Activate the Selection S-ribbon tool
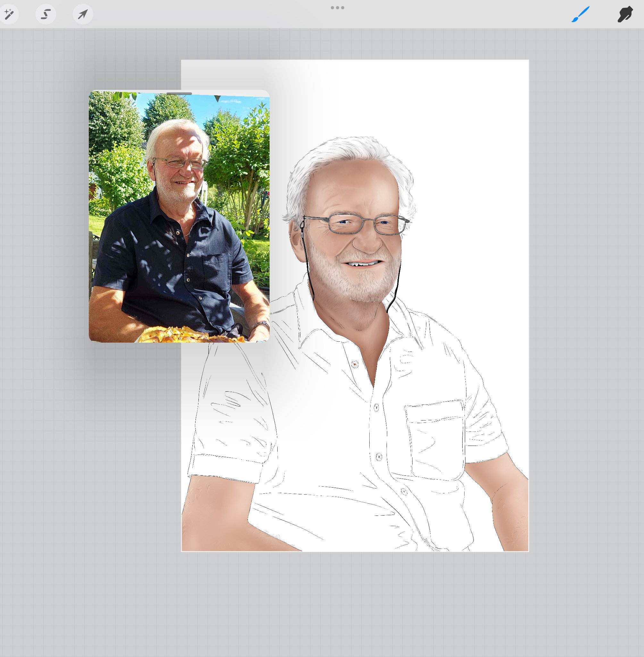 tap(46, 14)
